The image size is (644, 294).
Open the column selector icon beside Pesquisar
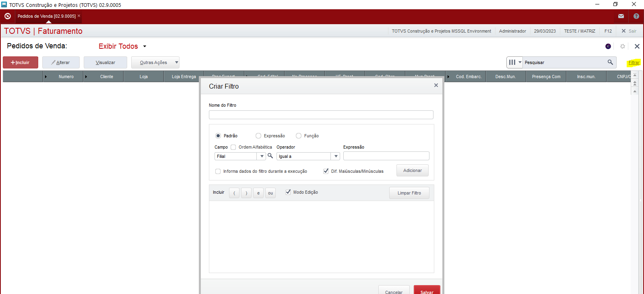pos(514,62)
